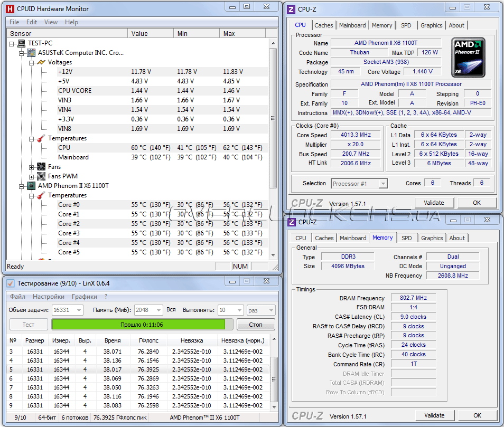This screenshot has height=427, width=504.
Task: Click the Voltages lightning bolt icon
Action: click(x=41, y=62)
